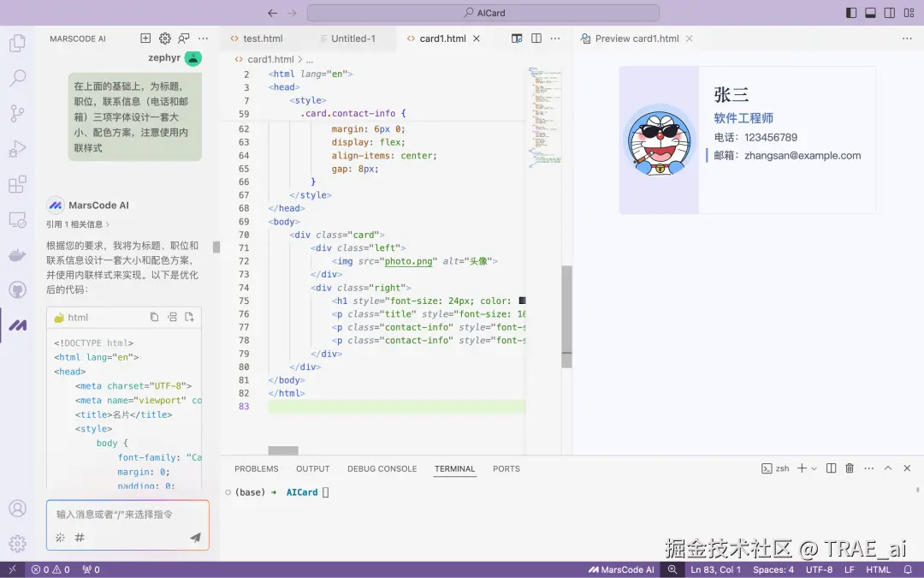This screenshot has height=578, width=924.
Task: Change indentation via Spaces: 4
Action: (x=773, y=569)
